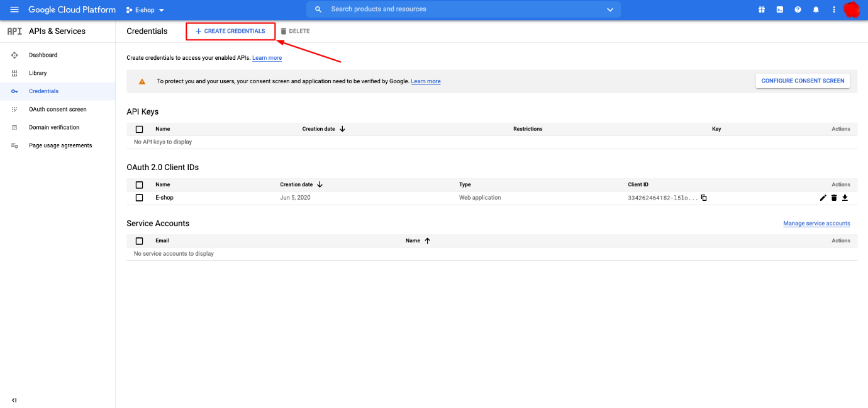The width and height of the screenshot is (868, 408).
Task: Click the API logo icon
Action: (x=14, y=31)
